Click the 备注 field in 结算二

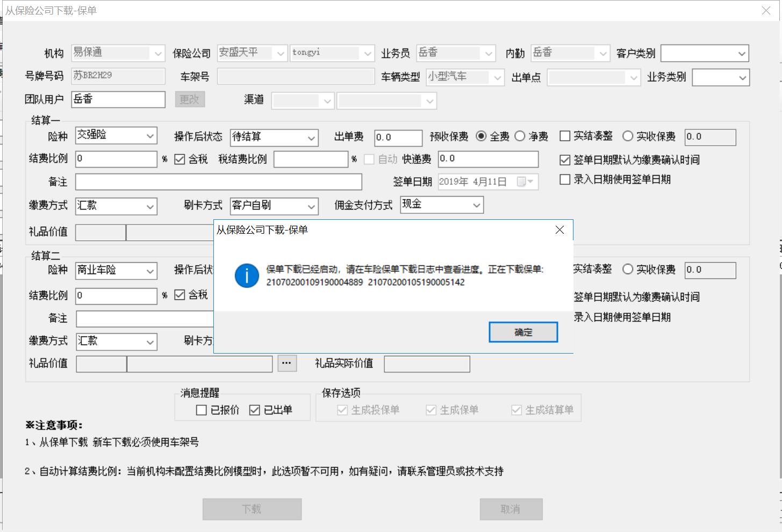click(145, 319)
